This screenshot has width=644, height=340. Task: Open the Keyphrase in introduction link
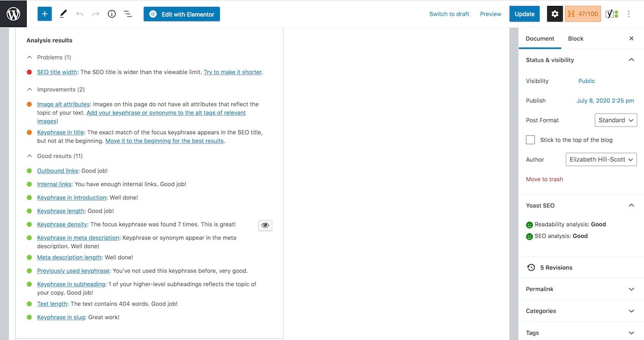(72, 198)
